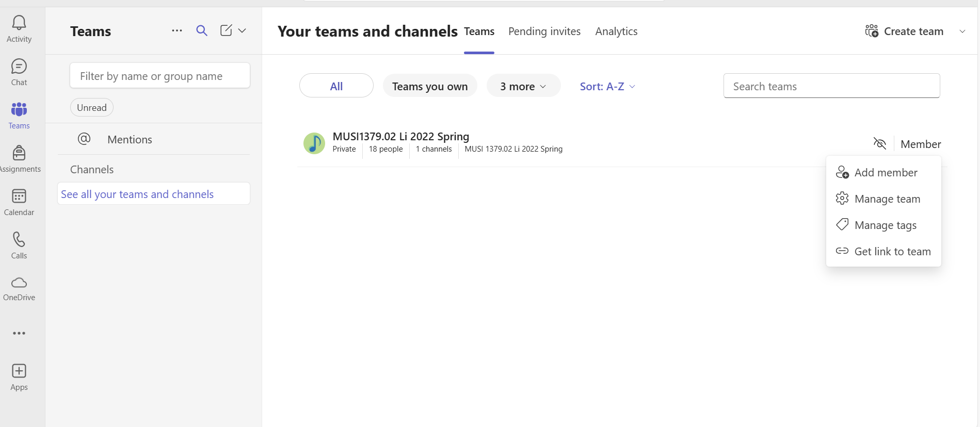Screen dimensions: 980x427
Task: Choose Manage tags from the menu
Action: (x=883, y=225)
